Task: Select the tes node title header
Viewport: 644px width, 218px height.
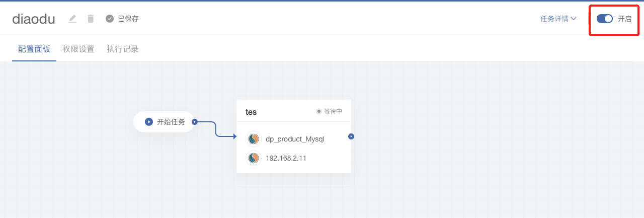Action: pyautogui.click(x=251, y=112)
